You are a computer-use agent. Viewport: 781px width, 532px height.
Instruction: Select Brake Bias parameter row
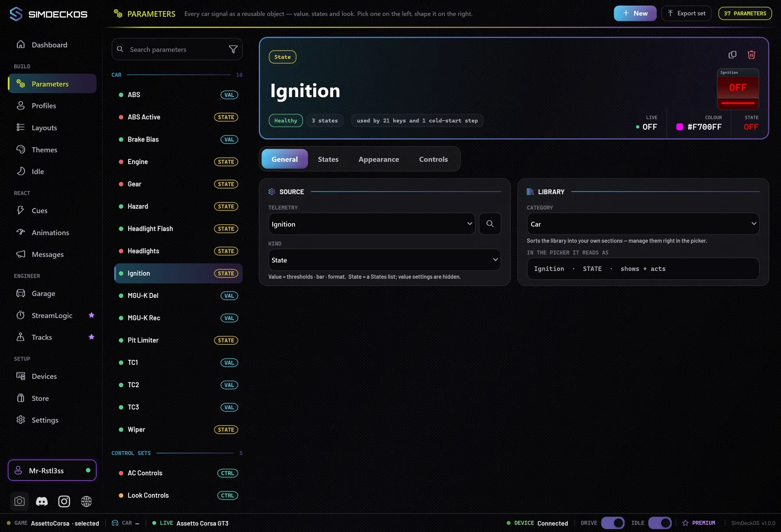click(x=178, y=139)
